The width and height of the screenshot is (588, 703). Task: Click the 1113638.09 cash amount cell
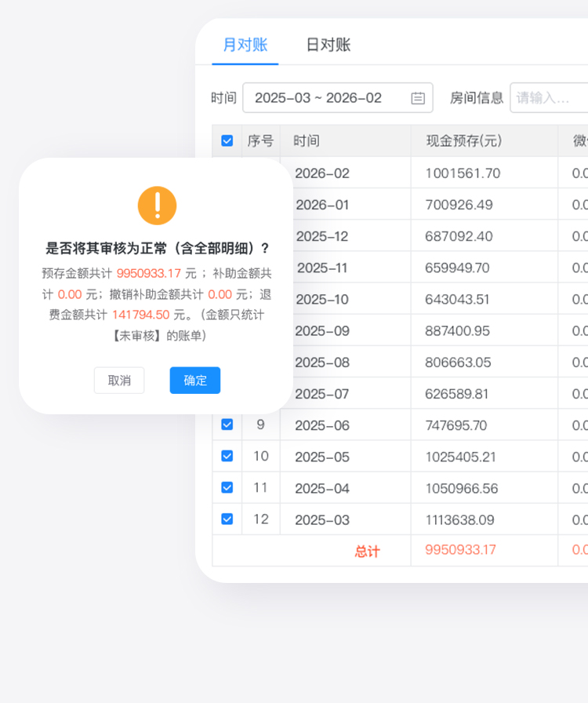pyautogui.click(x=459, y=519)
